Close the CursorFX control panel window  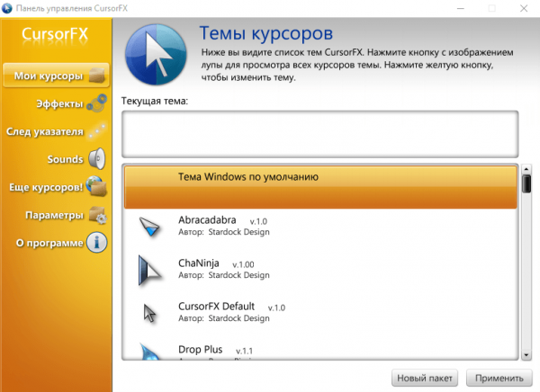click(524, 8)
